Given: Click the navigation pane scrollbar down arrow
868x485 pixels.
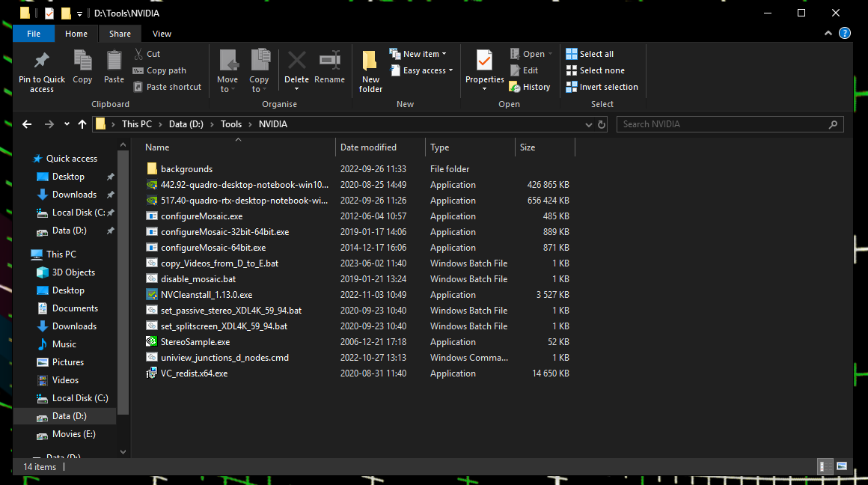Looking at the screenshot, I should click(x=123, y=452).
